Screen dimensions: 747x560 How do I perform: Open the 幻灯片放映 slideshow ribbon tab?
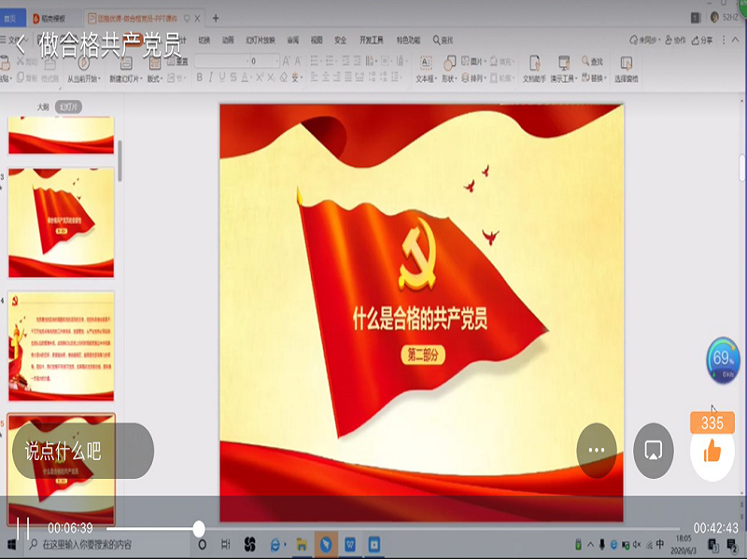tap(261, 40)
